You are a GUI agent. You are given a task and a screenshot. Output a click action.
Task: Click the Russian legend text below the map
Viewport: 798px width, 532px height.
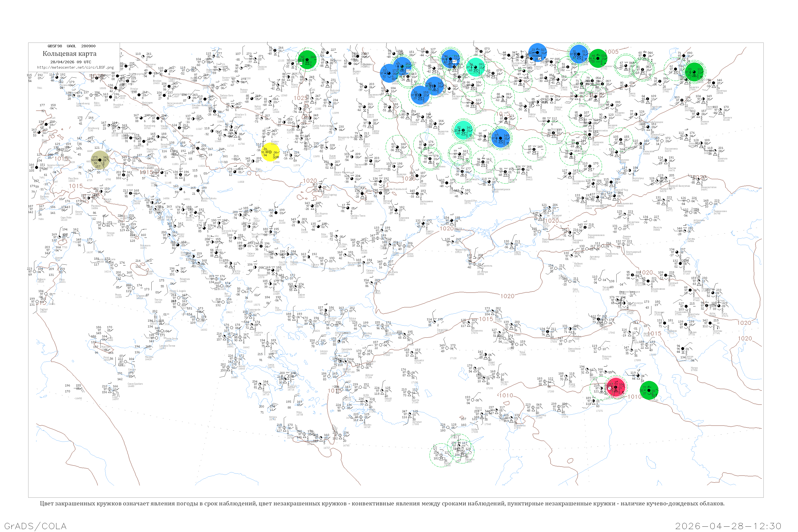pos(382,504)
